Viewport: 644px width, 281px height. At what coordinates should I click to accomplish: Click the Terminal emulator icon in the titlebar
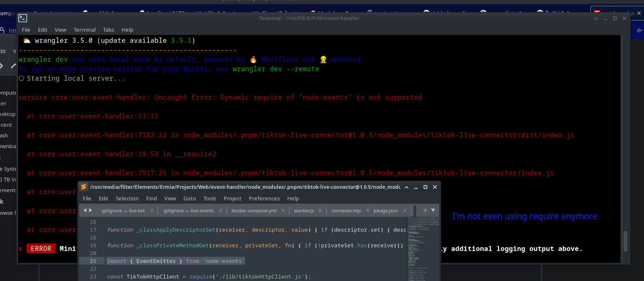pyautogui.click(x=22, y=18)
